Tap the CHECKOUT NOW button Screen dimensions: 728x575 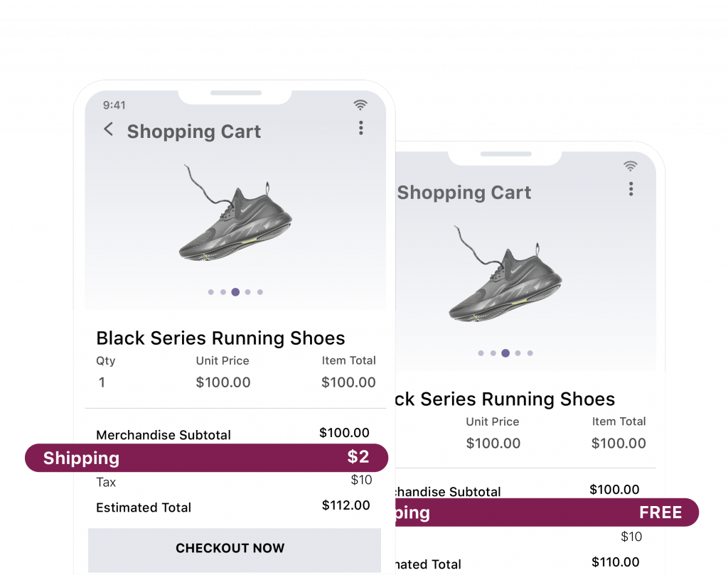click(230, 548)
